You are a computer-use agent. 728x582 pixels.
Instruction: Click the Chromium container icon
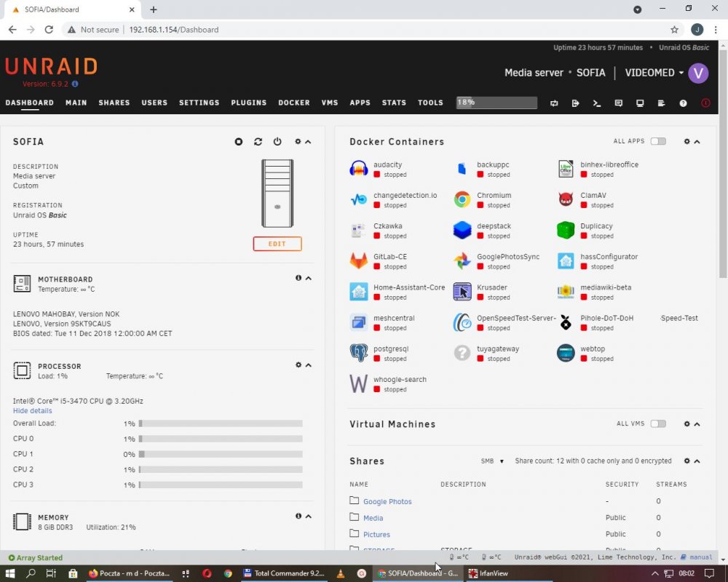462,199
